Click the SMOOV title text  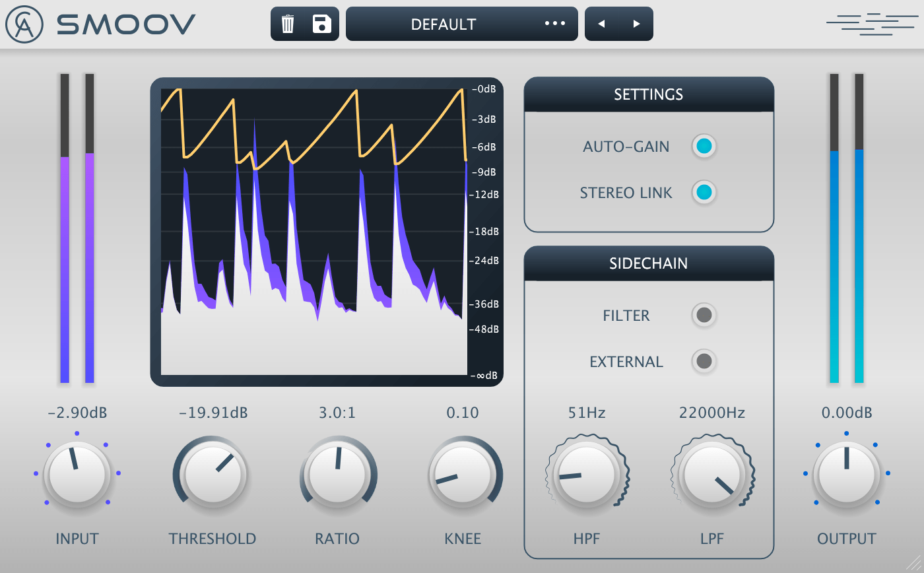point(125,24)
